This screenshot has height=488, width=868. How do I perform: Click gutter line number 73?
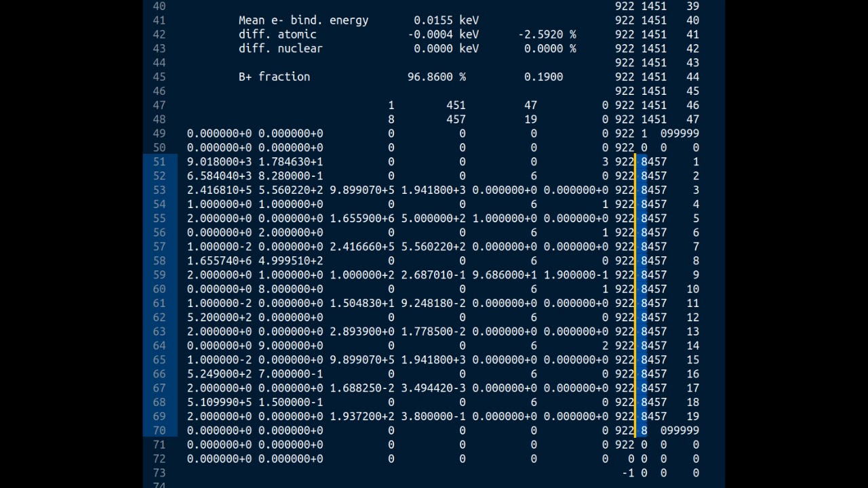pos(159,473)
